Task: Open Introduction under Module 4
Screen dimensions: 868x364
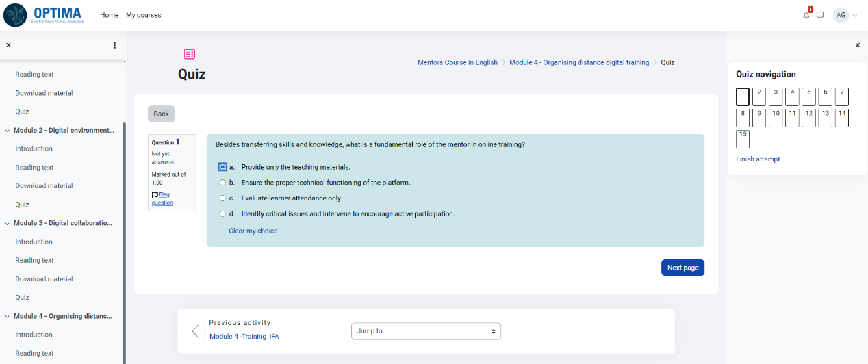Action: click(34, 335)
